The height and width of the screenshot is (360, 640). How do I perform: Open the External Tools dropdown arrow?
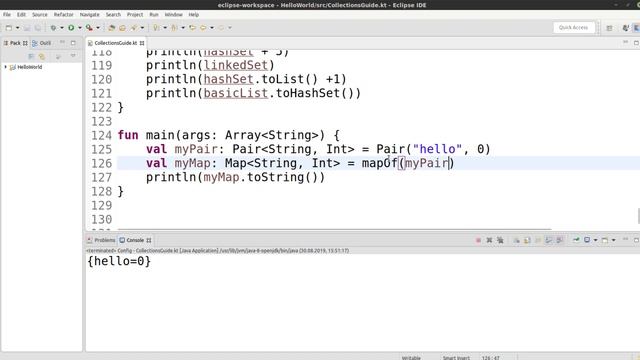(98, 28)
